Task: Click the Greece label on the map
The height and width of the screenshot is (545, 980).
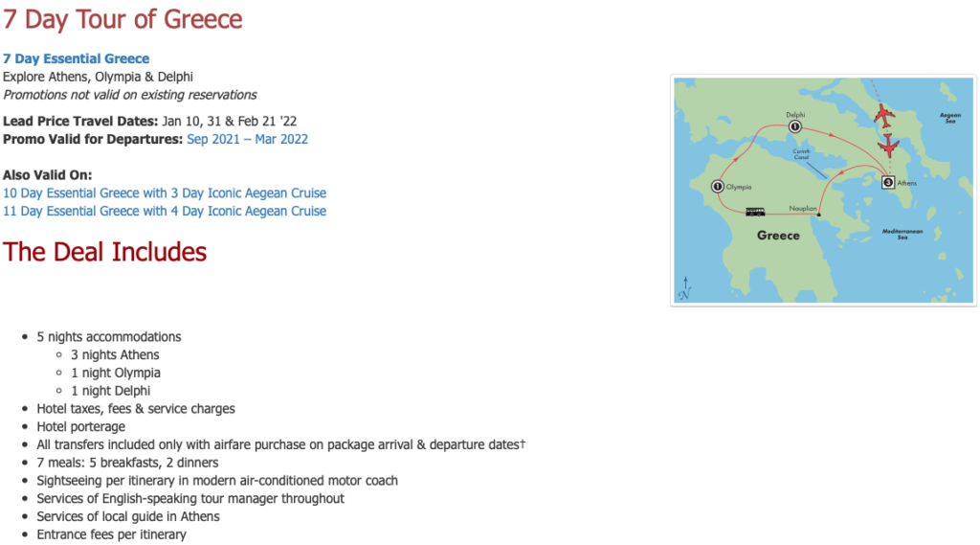Action: (778, 236)
